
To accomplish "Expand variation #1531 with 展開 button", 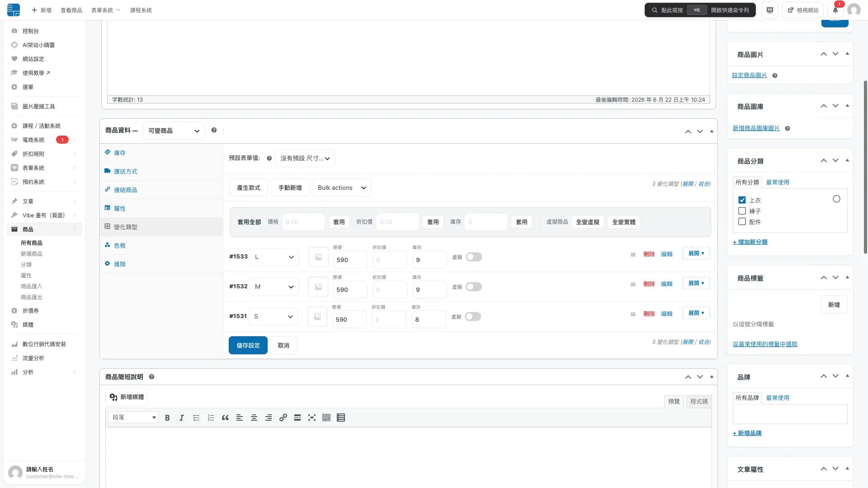I will click(696, 313).
